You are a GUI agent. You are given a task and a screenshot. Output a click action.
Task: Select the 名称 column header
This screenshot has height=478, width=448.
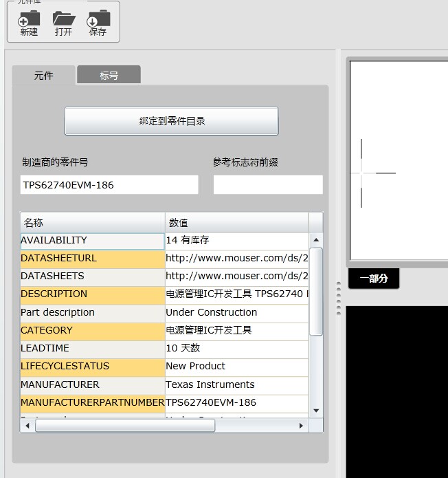click(93, 223)
